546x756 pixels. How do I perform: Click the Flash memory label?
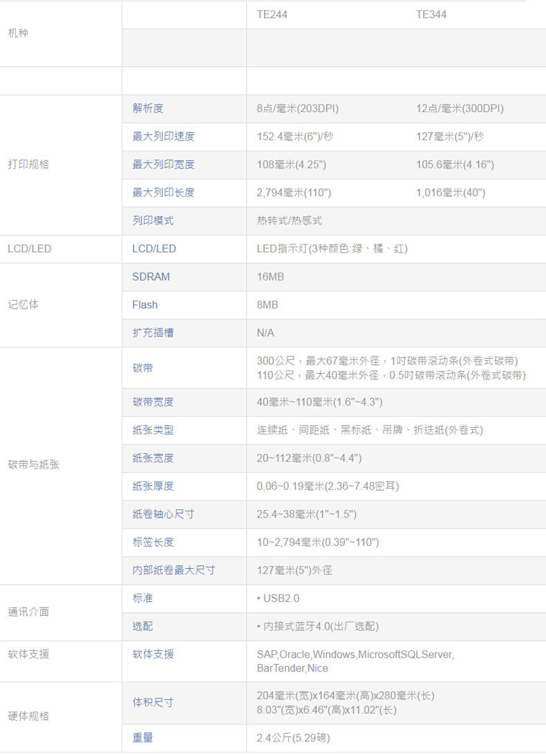pos(144,305)
